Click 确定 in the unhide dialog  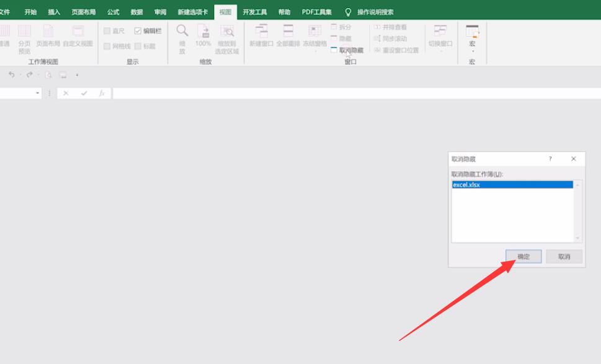tap(523, 256)
